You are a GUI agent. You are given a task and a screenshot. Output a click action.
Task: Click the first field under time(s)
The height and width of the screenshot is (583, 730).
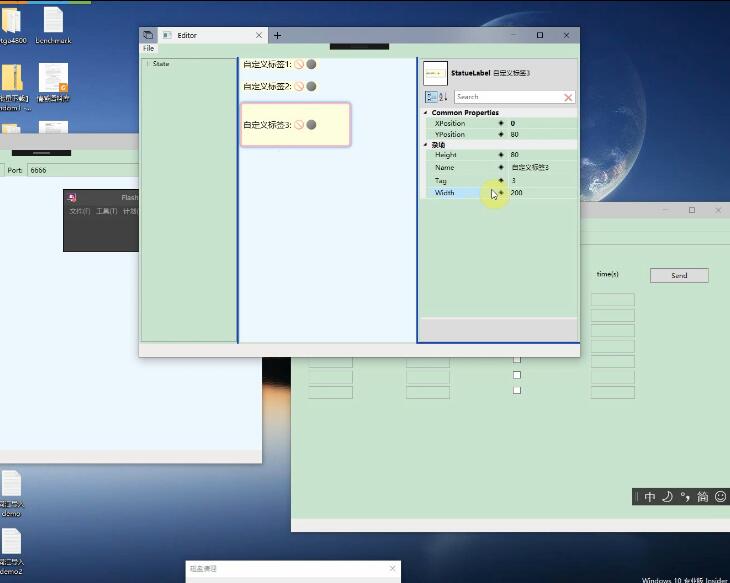pos(613,300)
